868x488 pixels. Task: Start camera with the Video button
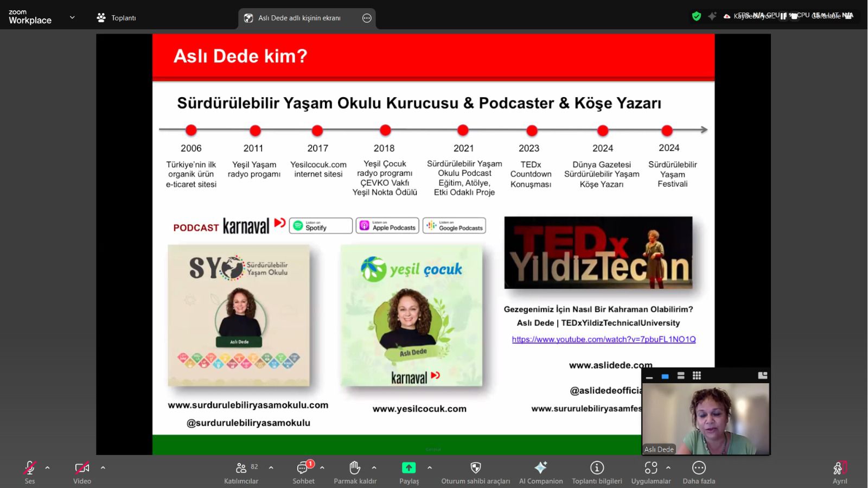pos(82,472)
